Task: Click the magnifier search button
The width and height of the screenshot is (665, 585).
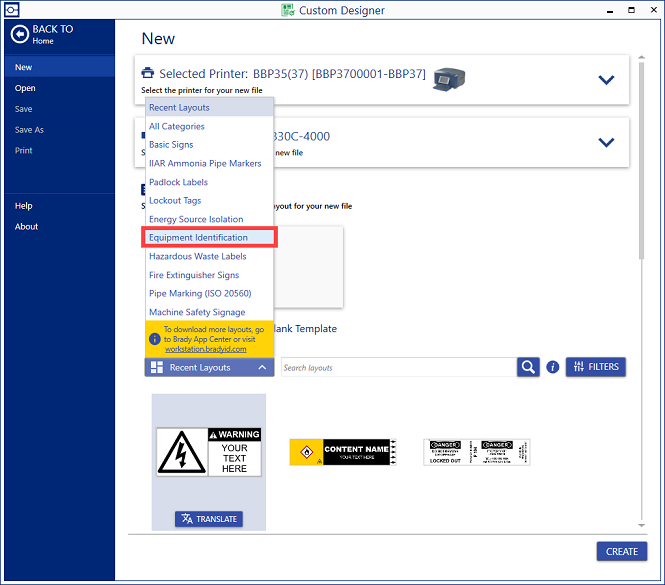Action: click(528, 367)
